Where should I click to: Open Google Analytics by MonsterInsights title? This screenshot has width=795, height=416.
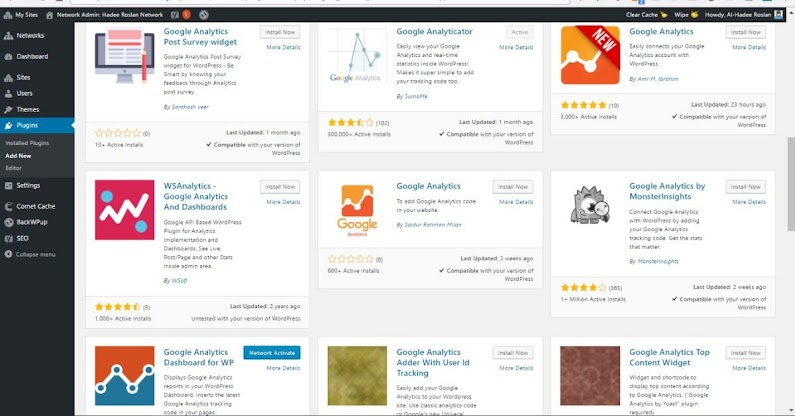point(667,191)
